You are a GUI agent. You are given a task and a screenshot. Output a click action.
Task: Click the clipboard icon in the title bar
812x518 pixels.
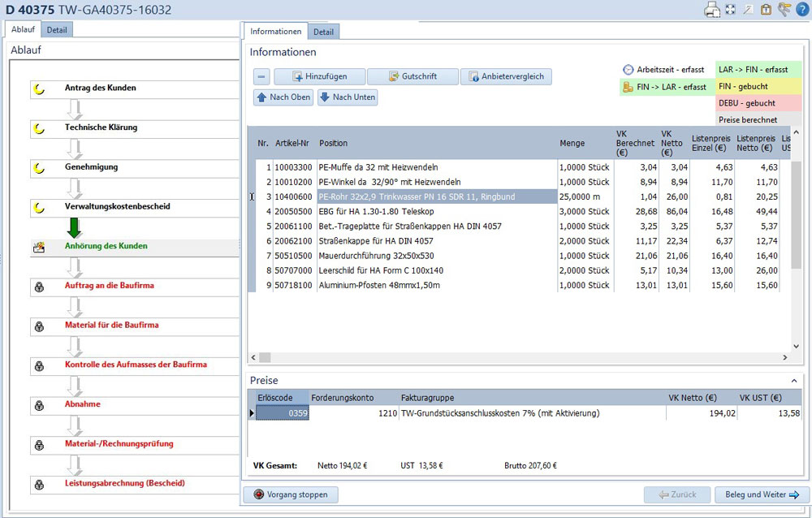pos(766,9)
